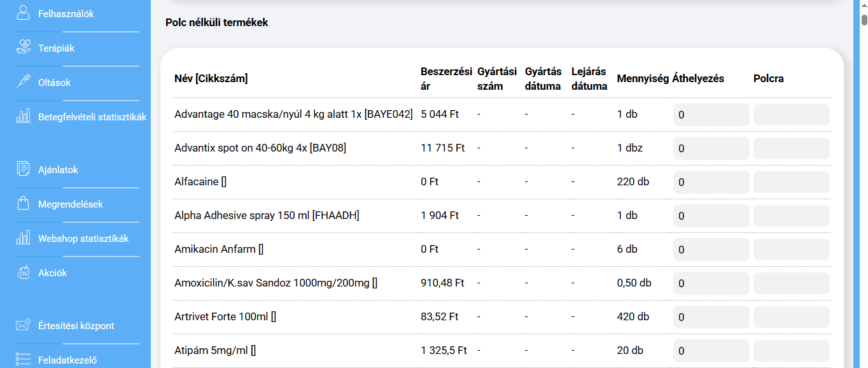
Task: Click the Webshop statisztikák chart icon
Action: (24, 239)
